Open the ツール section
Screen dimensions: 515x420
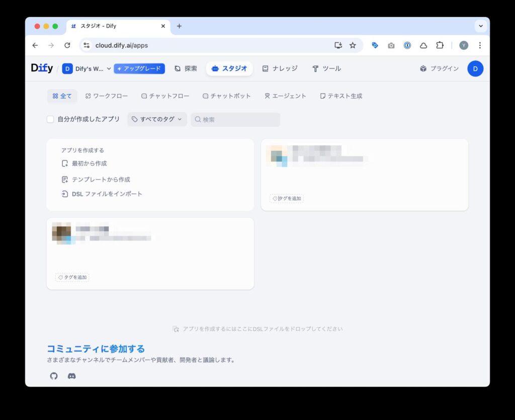[x=326, y=68]
